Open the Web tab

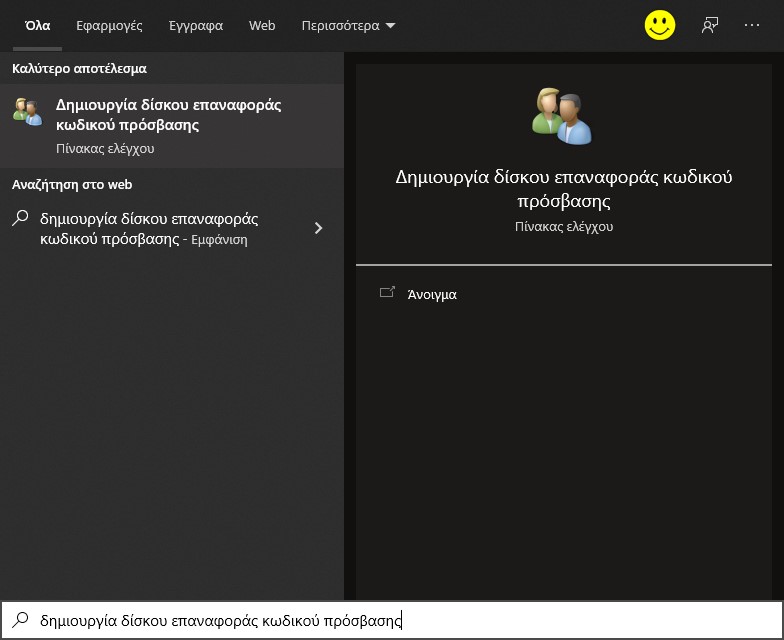click(262, 26)
